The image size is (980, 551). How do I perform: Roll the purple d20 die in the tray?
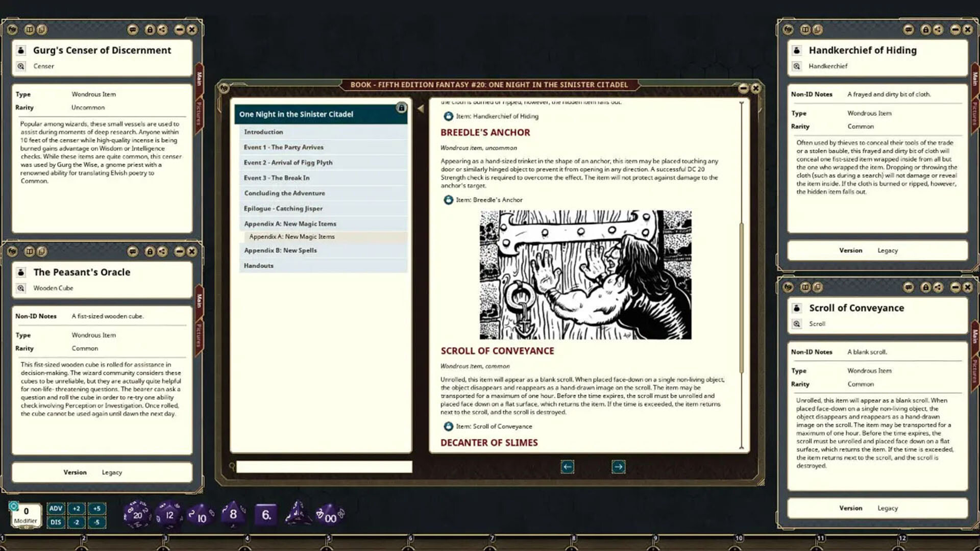[138, 515]
